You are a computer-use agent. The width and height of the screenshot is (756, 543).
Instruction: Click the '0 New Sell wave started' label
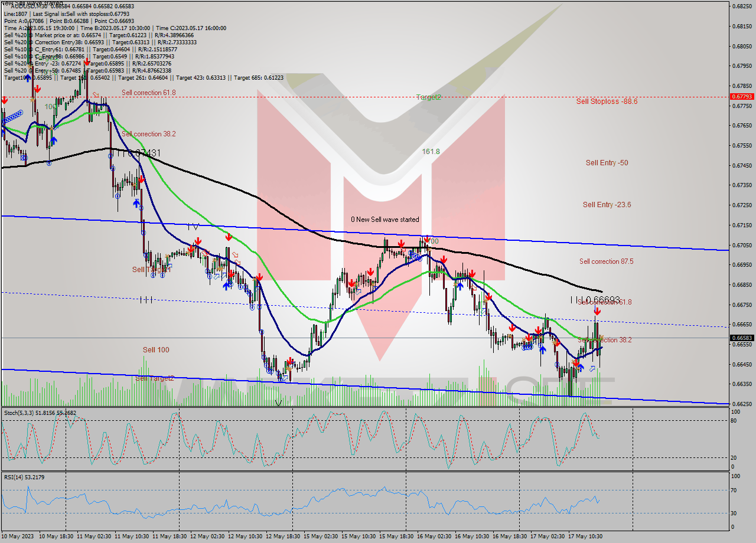(x=384, y=220)
